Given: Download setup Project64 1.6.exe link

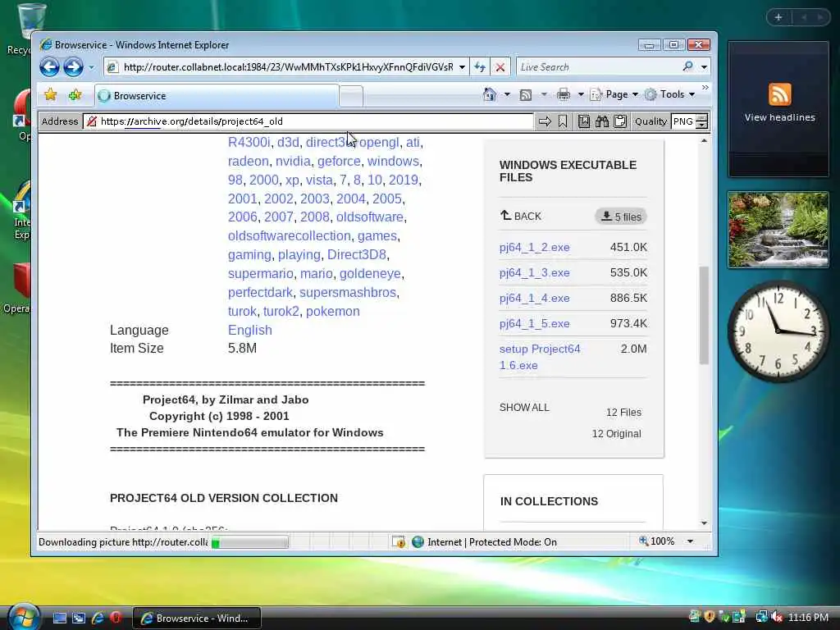Looking at the screenshot, I should click(x=540, y=357).
